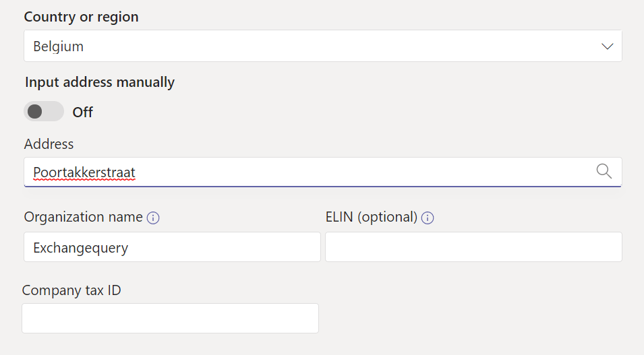Click the Country or region label
This screenshot has height=355, width=644.
click(82, 17)
